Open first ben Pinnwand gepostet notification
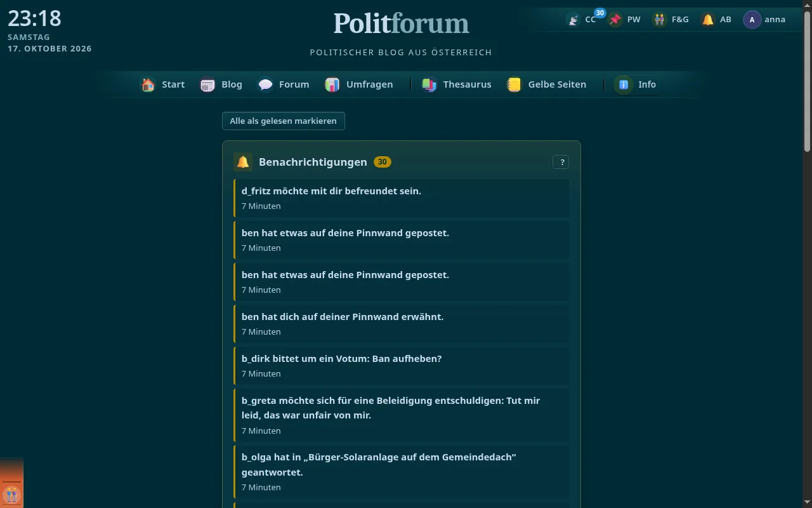Screen dimensions: 812x508 pos(402,240)
